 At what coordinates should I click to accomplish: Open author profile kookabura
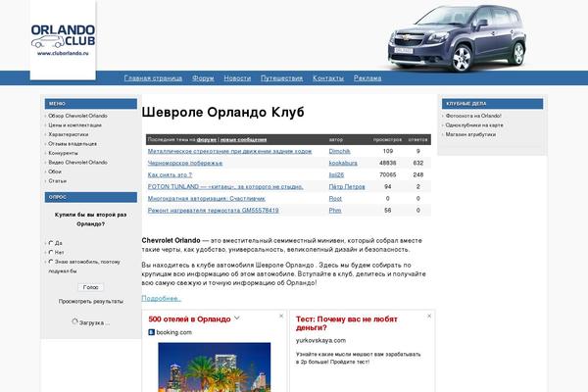click(343, 164)
